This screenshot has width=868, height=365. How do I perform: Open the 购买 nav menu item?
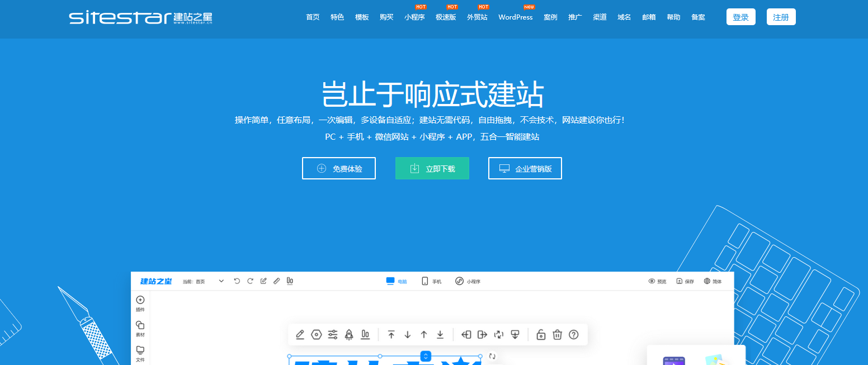coord(386,17)
